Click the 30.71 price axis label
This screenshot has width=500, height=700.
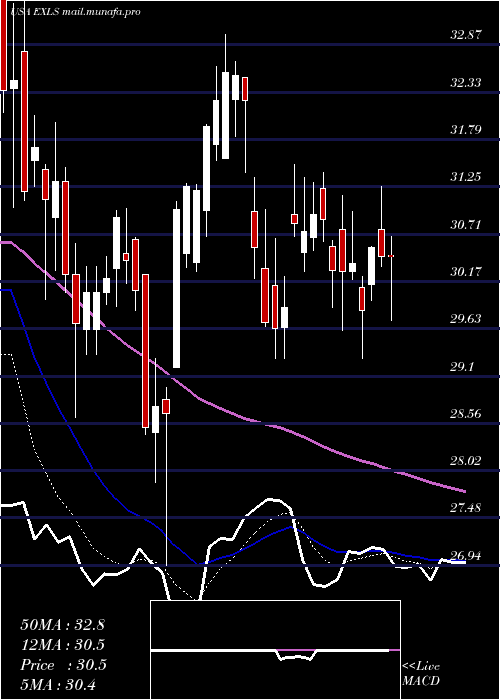[466, 224]
